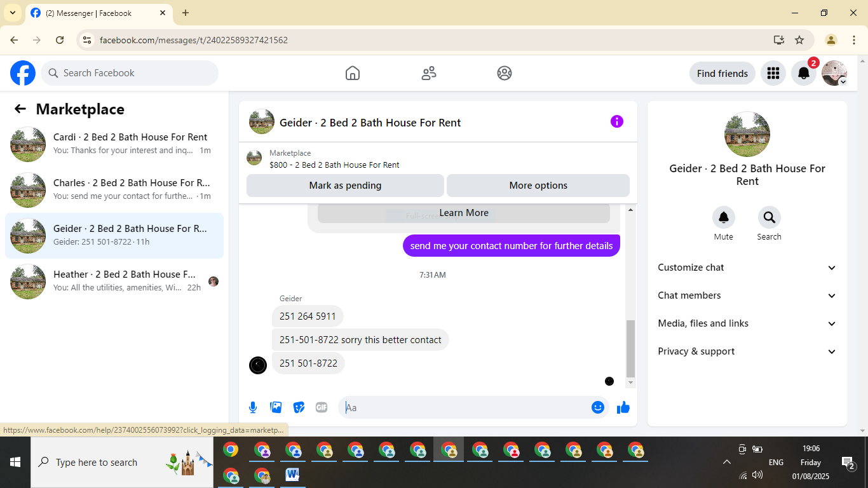Viewport: 868px width, 488px height.
Task: Click chat scroll down arrow
Action: tap(630, 383)
